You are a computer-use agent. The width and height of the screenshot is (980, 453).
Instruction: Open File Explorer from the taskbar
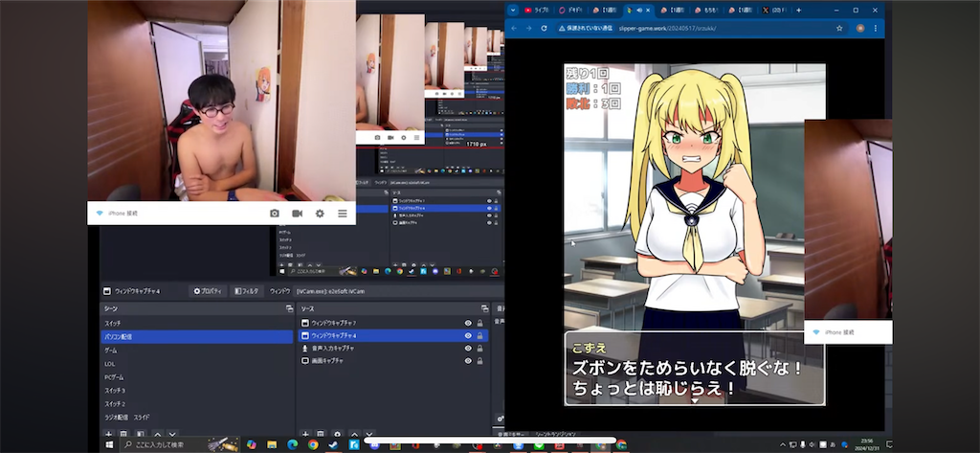(x=272, y=445)
